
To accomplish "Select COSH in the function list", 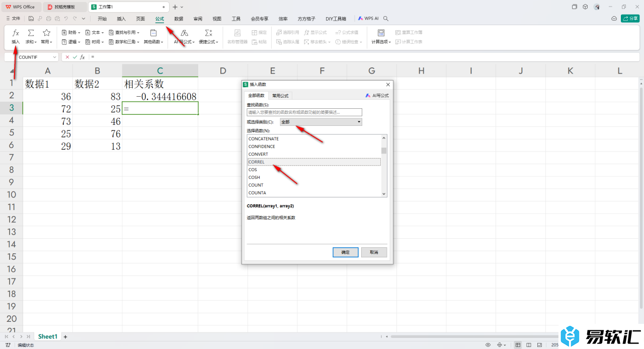I will click(314, 177).
